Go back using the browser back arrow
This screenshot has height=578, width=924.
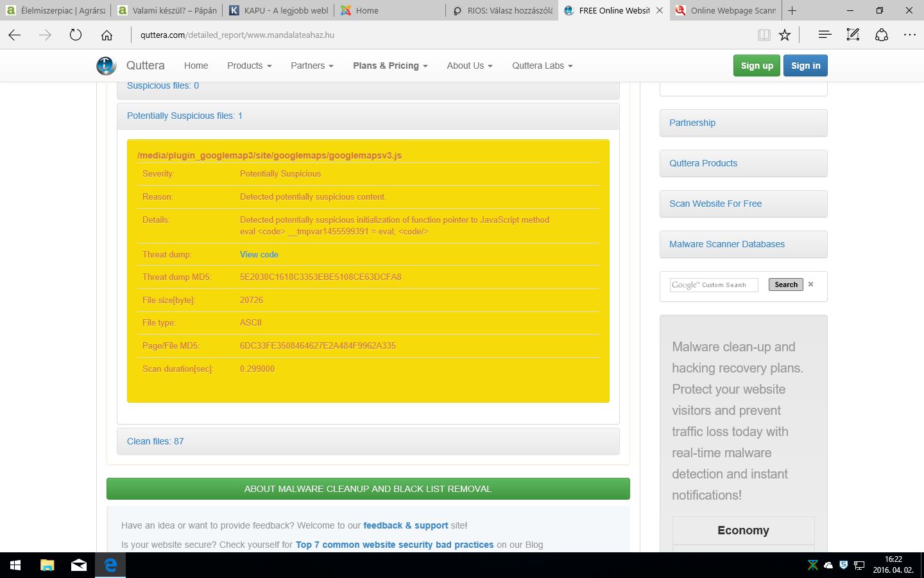coord(15,35)
